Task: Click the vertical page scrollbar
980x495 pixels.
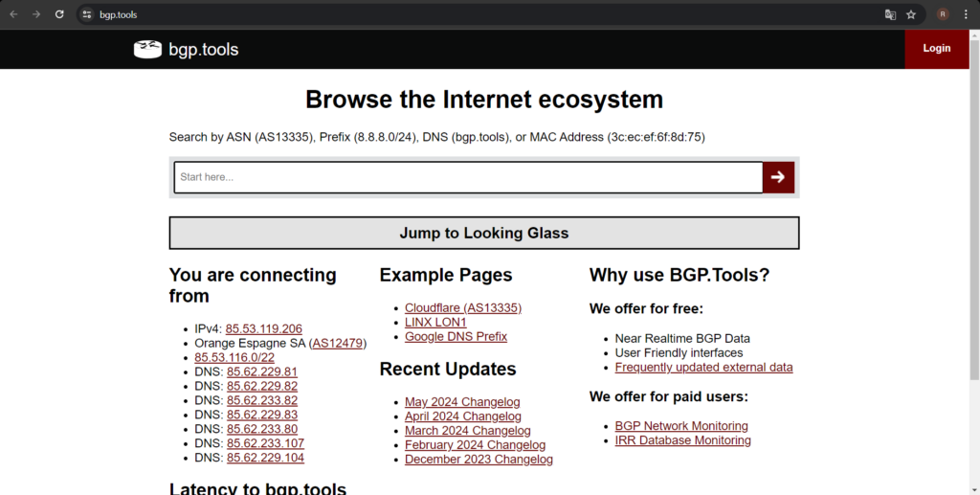Action: (x=974, y=210)
